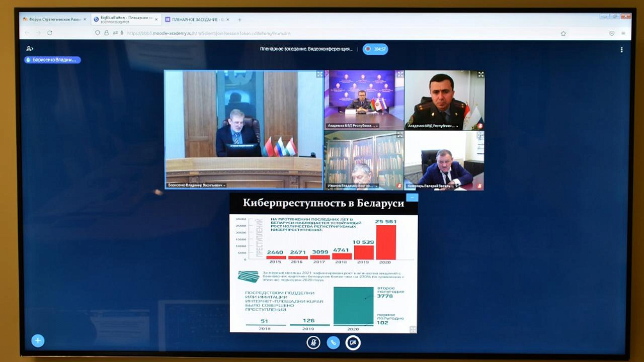The image size is (644, 362).
Task: Fullscreen the top-right officer's video
Action: (x=480, y=74)
